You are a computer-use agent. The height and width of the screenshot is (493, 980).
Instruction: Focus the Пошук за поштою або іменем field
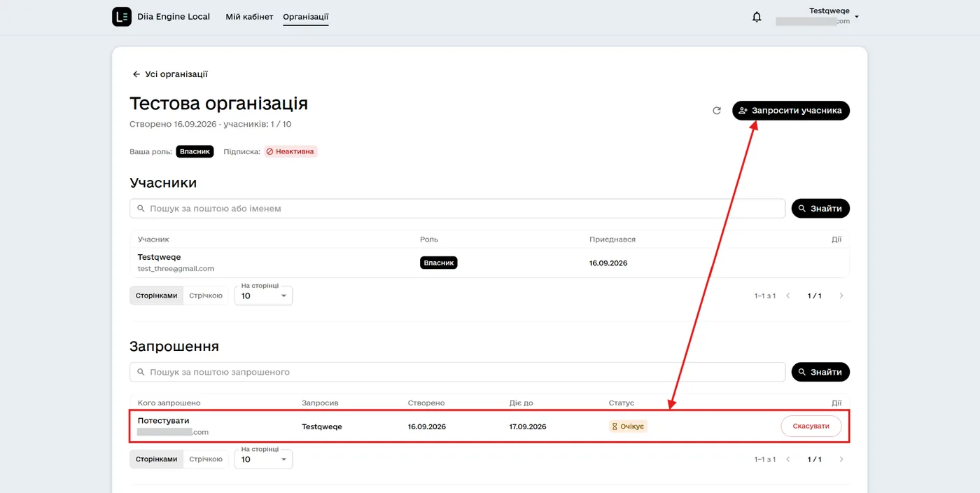click(457, 209)
